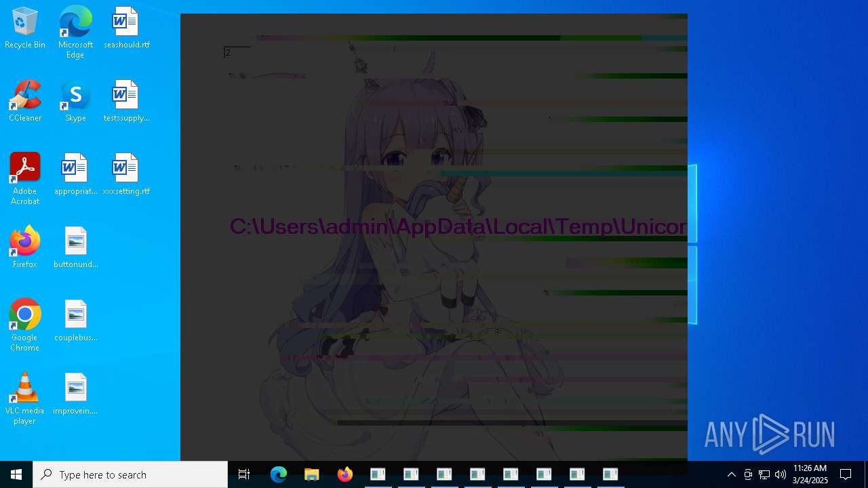This screenshot has height=488, width=868.
Task: Launch Edge from the taskbar
Action: click(x=279, y=474)
